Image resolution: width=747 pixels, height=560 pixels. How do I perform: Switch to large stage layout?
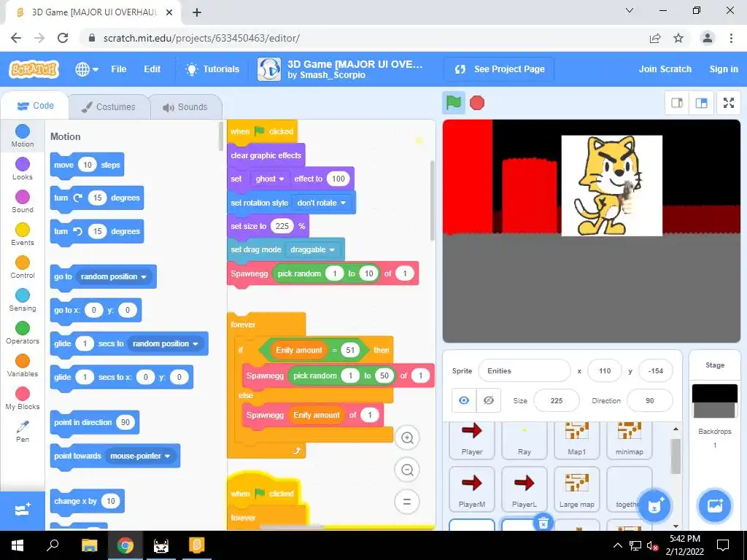pyautogui.click(x=701, y=103)
